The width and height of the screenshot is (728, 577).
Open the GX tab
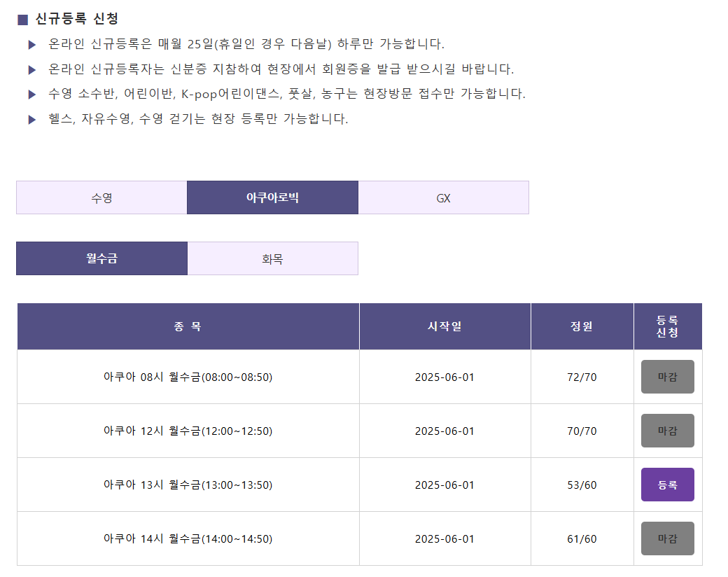coord(443,198)
